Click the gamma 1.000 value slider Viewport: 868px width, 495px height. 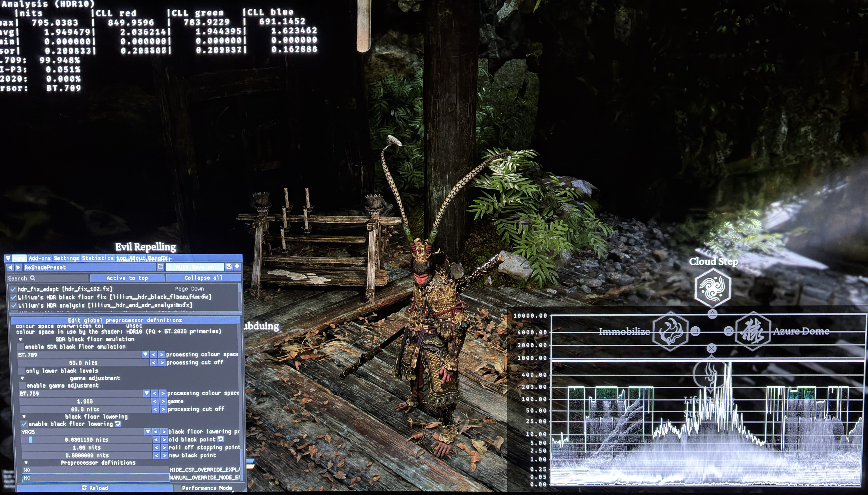pos(85,401)
